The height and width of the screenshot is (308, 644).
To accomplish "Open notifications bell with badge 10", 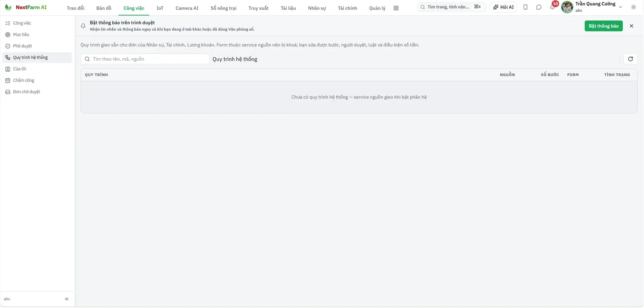I will pyautogui.click(x=553, y=7).
